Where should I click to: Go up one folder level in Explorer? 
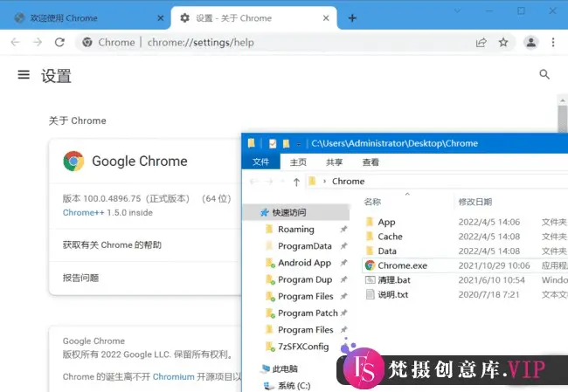[297, 182]
